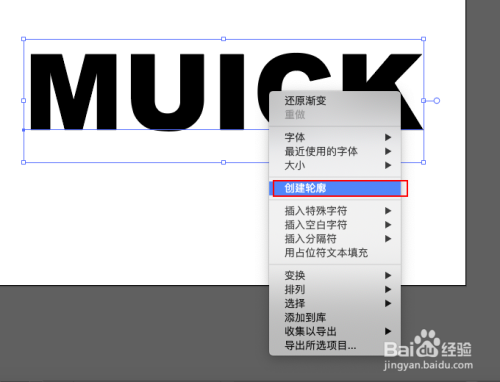This screenshot has width=500, height=382.
Task: Open the 大小 submenu
Action: (335, 165)
